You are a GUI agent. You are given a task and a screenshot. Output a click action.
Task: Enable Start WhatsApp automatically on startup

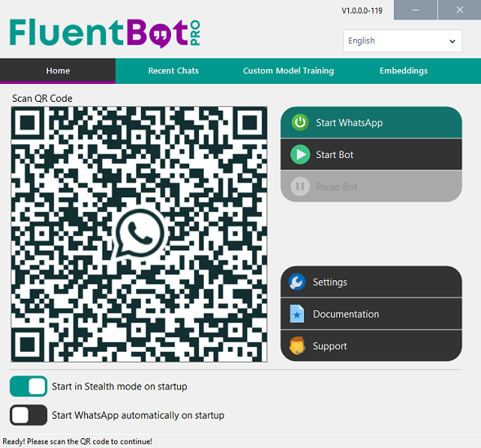point(29,415)
